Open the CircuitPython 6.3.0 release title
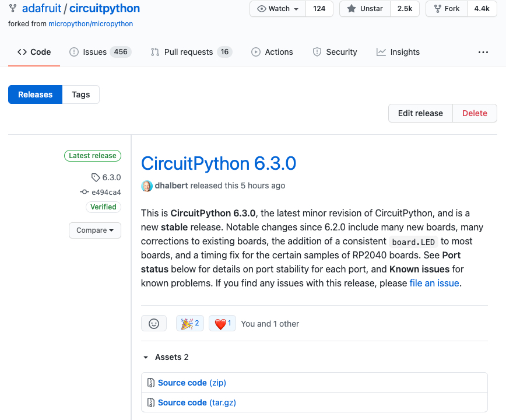 219,163
